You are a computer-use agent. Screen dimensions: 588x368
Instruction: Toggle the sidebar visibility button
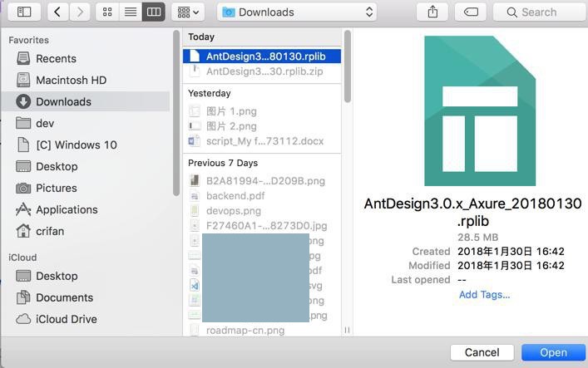coord(24,12)
